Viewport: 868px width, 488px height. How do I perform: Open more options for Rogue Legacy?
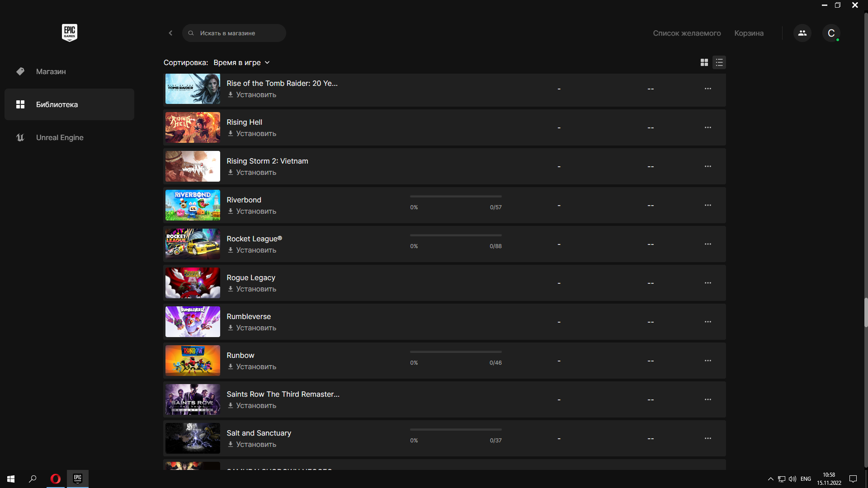pyautogui.click(x=708, y=283)
